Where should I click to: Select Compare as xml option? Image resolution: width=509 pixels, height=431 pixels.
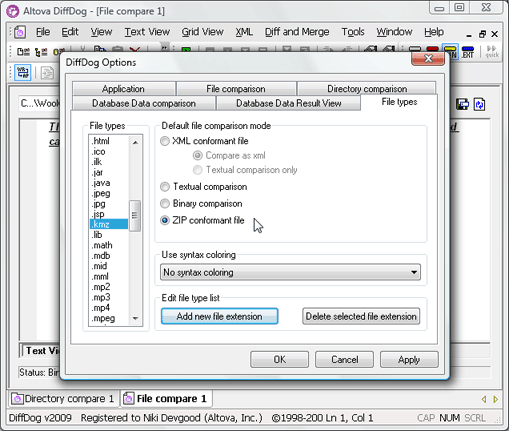[x=229, y=155]
